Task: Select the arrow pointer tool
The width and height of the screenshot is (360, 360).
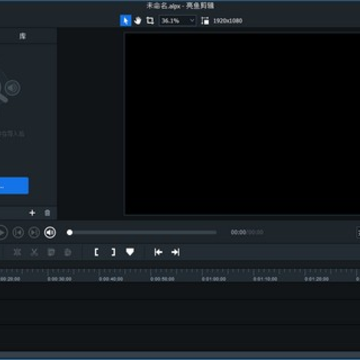Action: point(125,21)
